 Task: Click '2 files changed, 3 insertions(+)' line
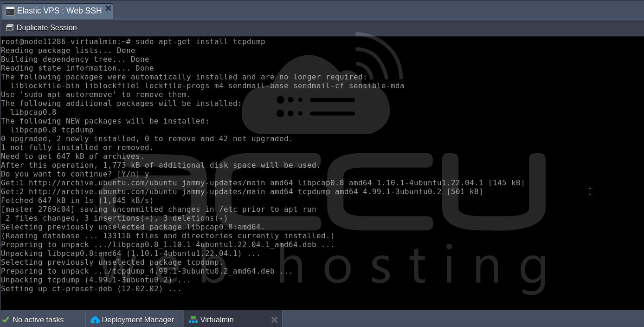tap(117, 218)
